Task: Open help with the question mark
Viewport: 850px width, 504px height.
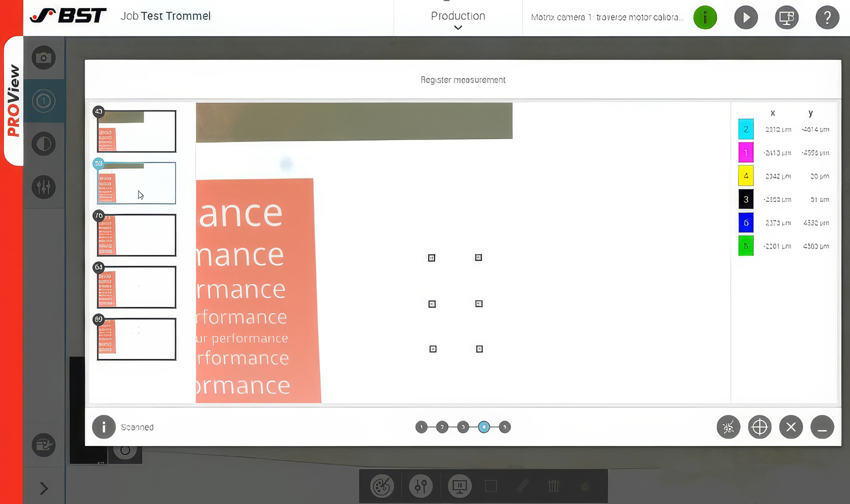Action: pyautogui.click(x=827, y=18)
